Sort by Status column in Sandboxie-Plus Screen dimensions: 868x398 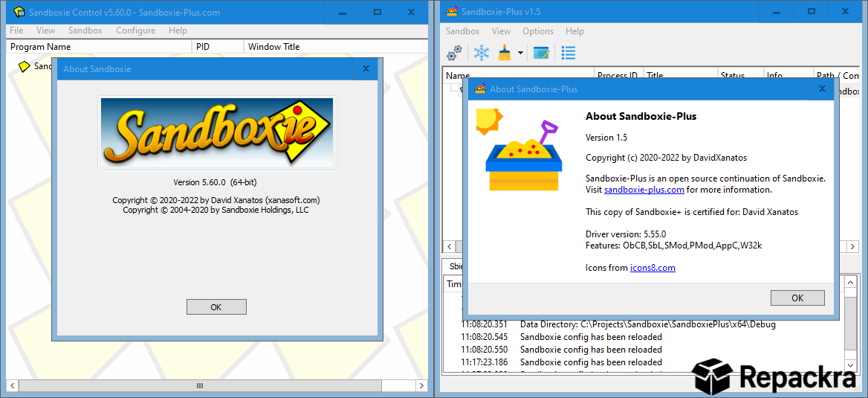click(x=741, y=75)
